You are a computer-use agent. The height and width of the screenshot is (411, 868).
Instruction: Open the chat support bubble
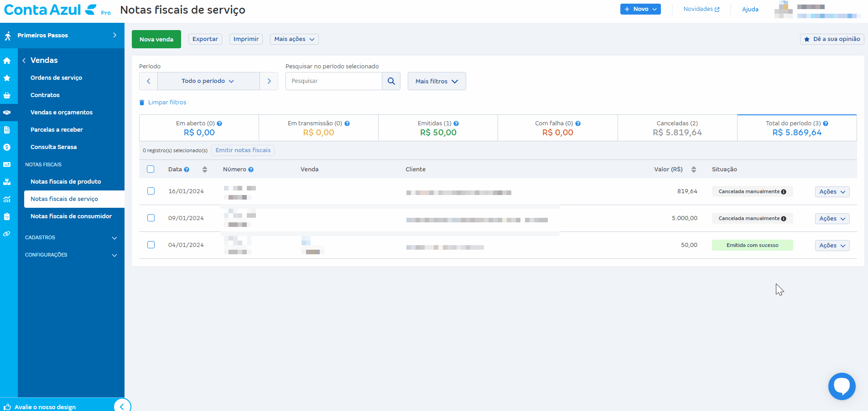click(842, 386)
